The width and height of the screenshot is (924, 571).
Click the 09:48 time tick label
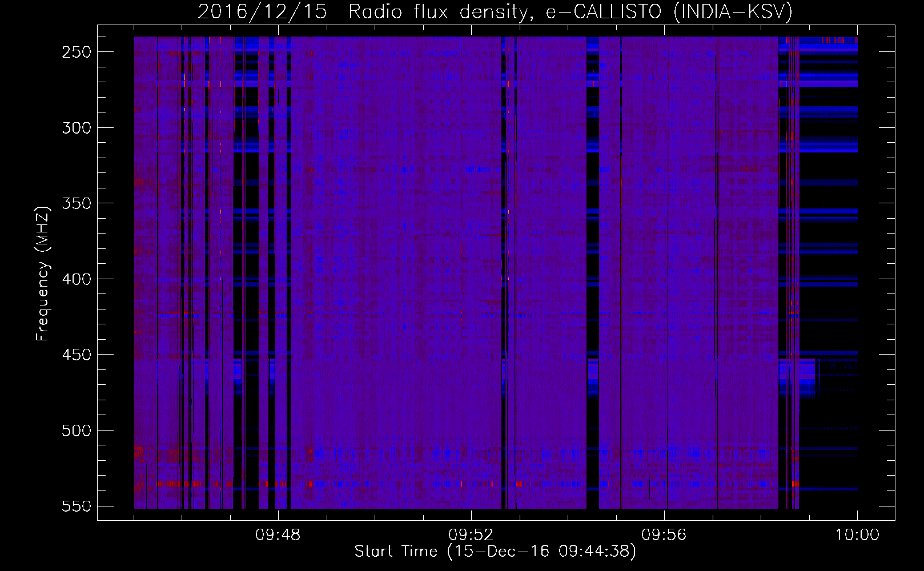pyautogui.click(x=278, y=535)
